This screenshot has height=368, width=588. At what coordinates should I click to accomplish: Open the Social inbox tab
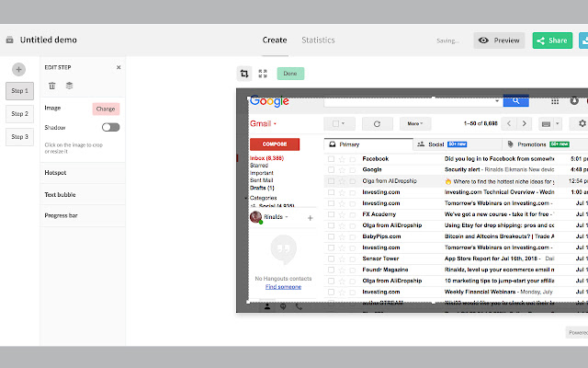point(458,144)
